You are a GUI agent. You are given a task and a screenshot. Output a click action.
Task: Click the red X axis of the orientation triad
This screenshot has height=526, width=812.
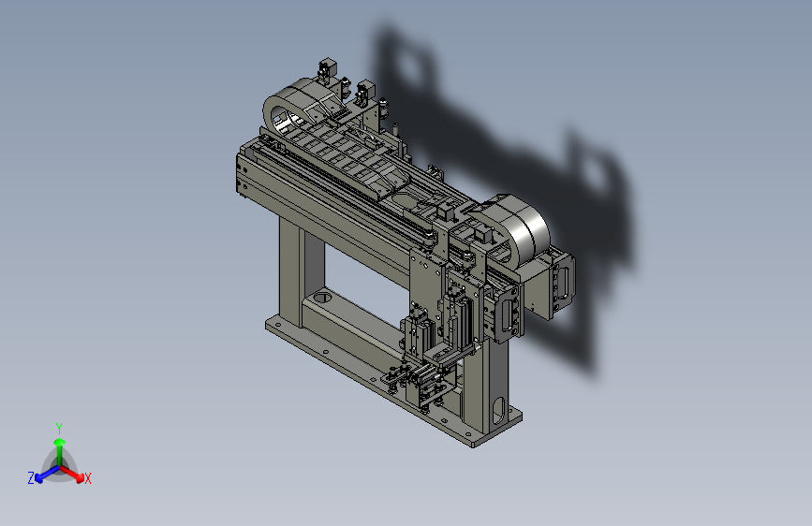[x=72, y=474]
